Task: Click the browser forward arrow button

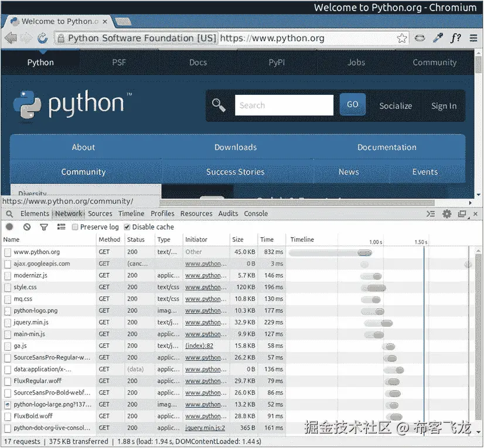Action: click(x=26, y=38)
